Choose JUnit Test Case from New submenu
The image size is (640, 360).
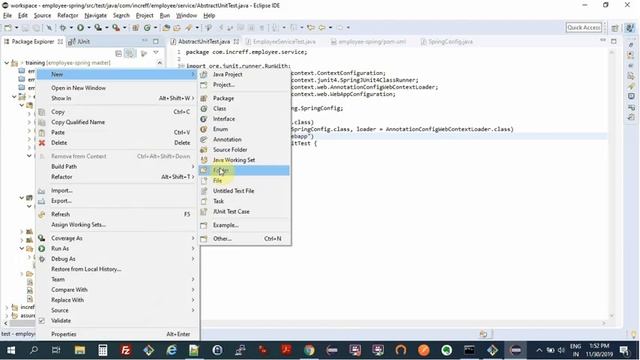pos(244,211)
